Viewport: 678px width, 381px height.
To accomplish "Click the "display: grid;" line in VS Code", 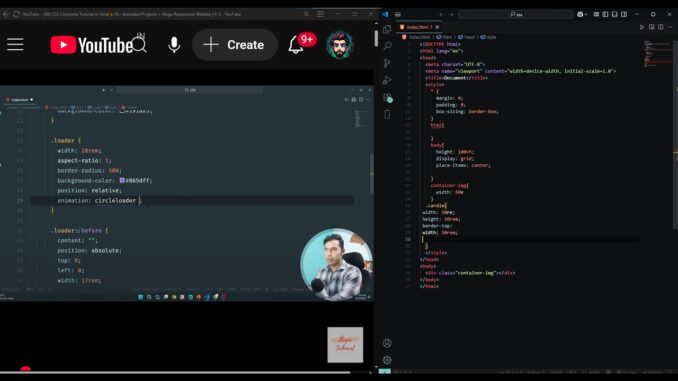I will pos(455,159).
